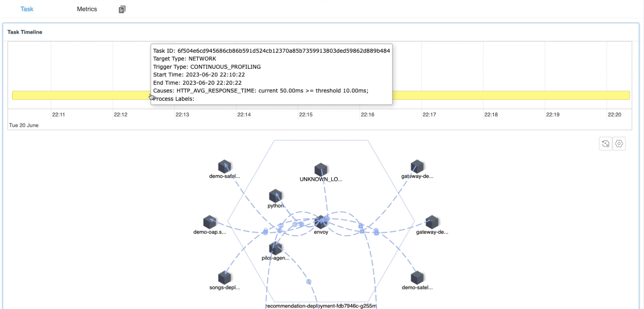This screenshot has width=644, height=309.
Task: Click the songs-depl... node cube
Action: (x=224, y=278)
